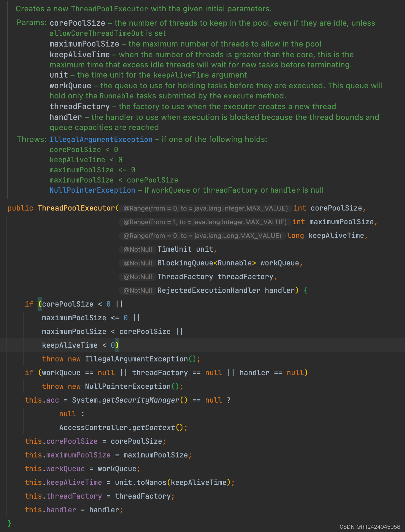Click the threadFactory field in this.threadFactory assignment
The height and width of the screenshot is (532, 405).
pyautogui.click(x=74, y=496)
